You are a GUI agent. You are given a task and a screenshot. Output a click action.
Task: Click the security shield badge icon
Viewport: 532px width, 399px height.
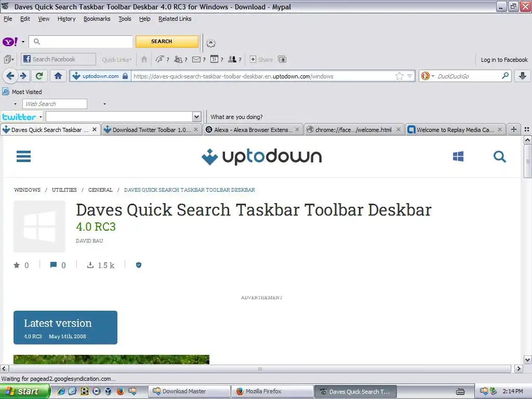point(138,265)
